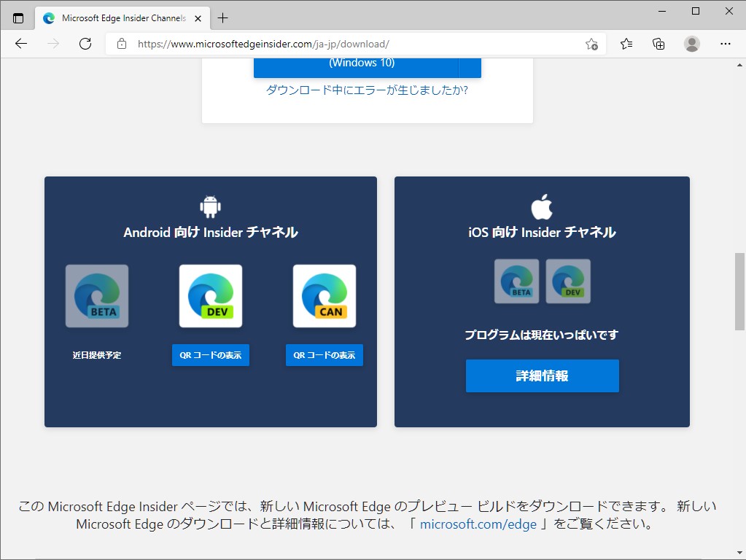Open the microsoft.com/edge link
Viewport: 746px width, 560px height.
(478, 524)
